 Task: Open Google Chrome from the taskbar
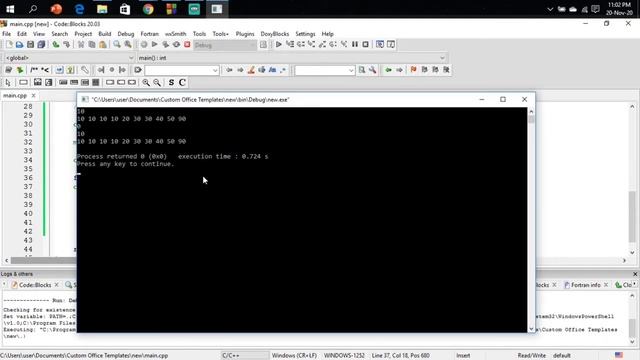[148, 9]
